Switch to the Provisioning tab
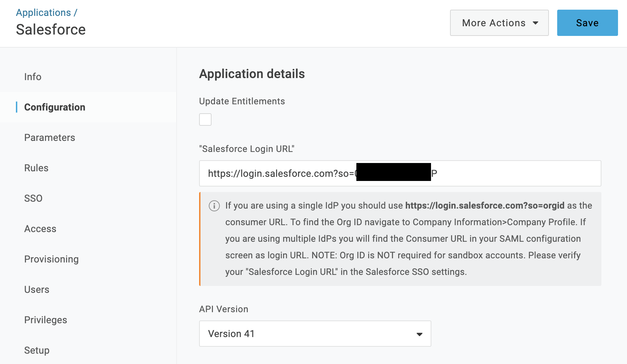627x364 pixels. pyautogui.click(x=52, y=259)
